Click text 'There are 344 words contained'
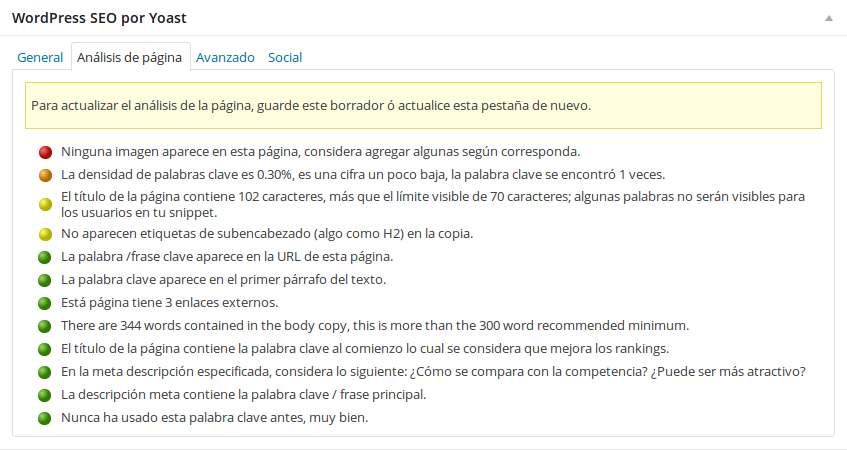 tap(157, 326)
